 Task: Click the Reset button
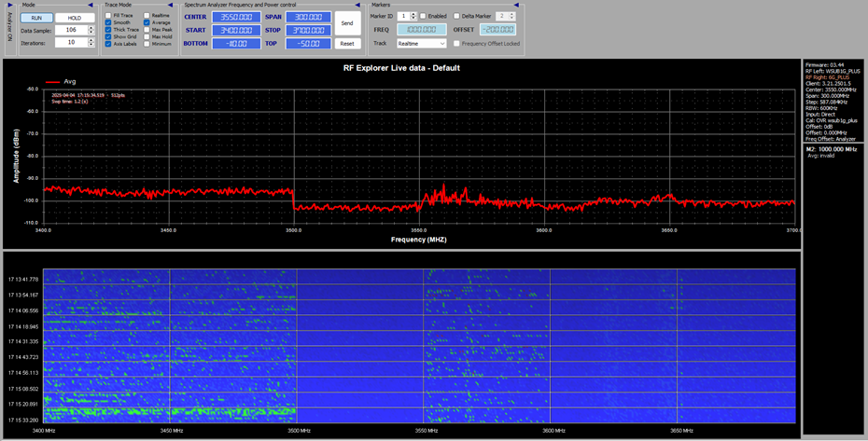tap(347, 44)
